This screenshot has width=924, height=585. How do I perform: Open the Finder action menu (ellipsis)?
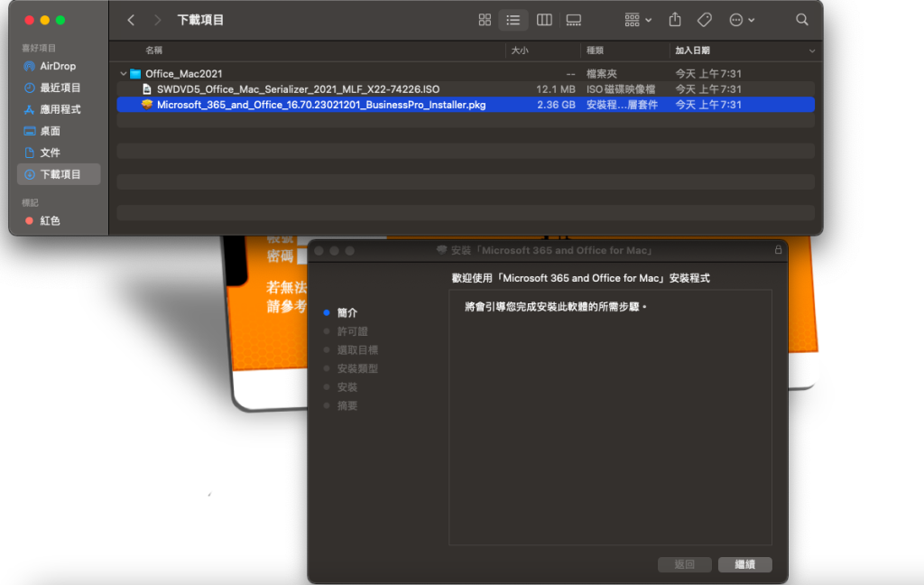pos(742,20)
